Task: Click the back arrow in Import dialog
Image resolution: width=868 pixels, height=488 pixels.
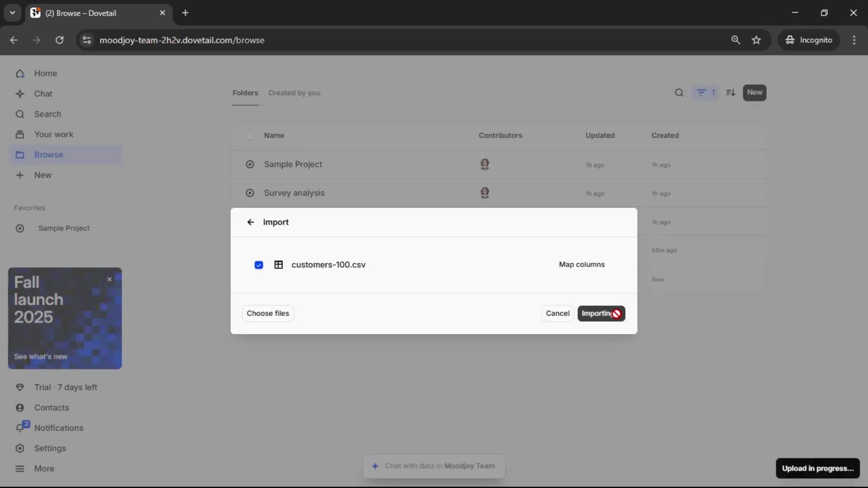Action: click(250, 222)
